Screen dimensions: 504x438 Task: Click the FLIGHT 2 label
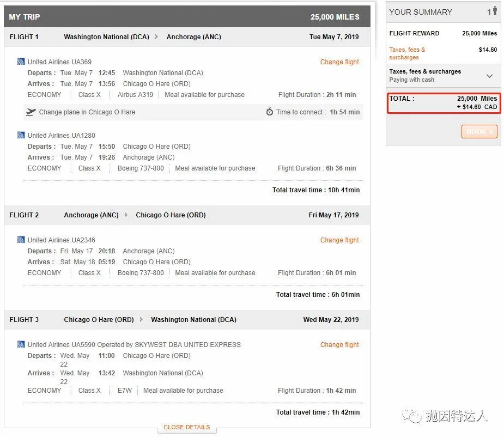(24, 215)
